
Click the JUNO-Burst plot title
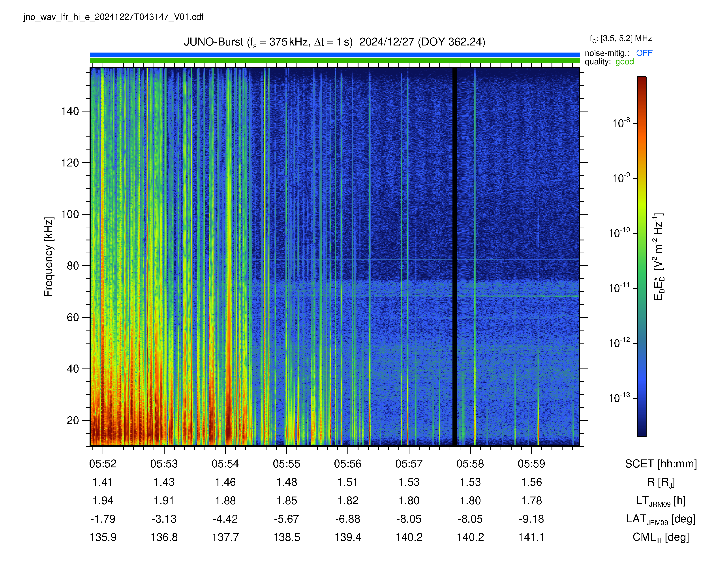pyautogui.click(x=334, y=42)
